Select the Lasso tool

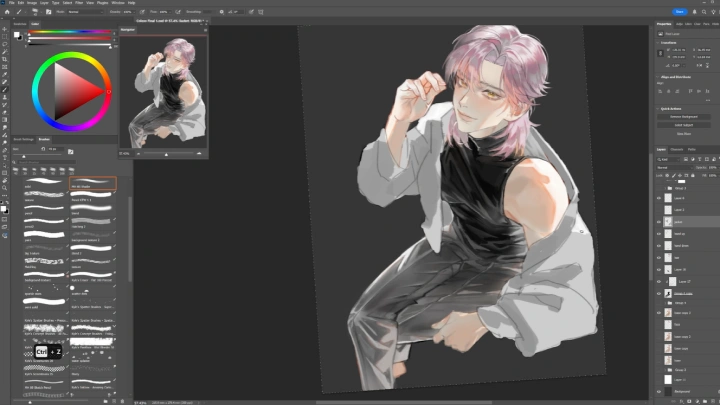(x=5, y=44)
